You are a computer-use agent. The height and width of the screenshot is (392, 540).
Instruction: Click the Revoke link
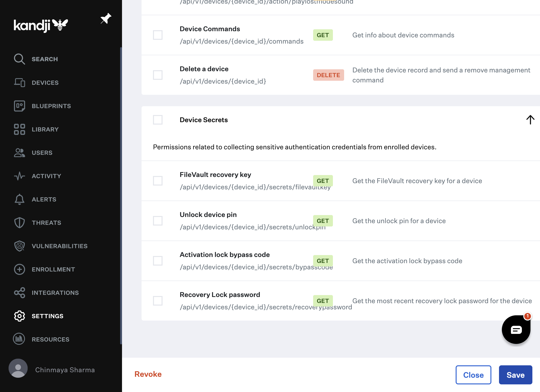(148, 374)
